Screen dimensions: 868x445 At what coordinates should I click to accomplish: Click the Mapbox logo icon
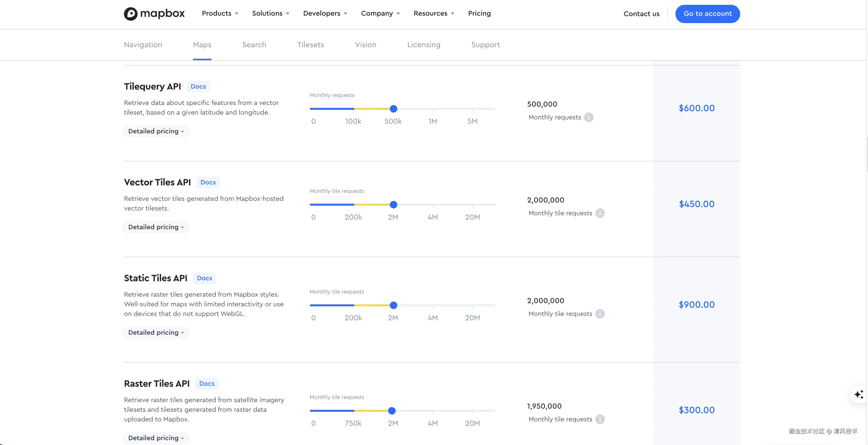pos(131,14)
